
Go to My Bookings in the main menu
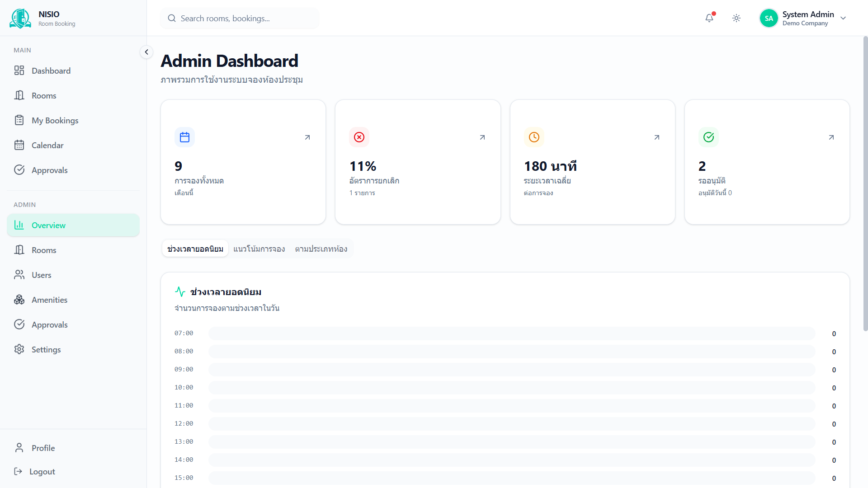pos(55,120)
